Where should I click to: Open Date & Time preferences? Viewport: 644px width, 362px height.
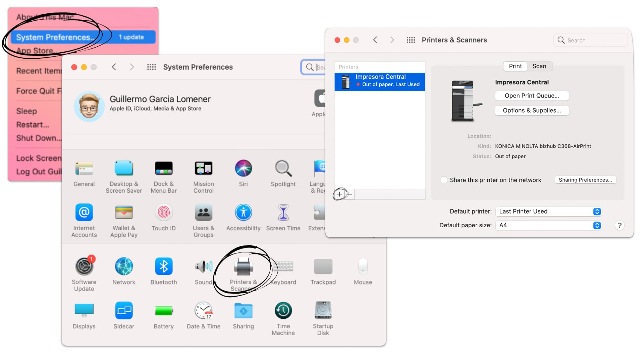pos(204,315)
